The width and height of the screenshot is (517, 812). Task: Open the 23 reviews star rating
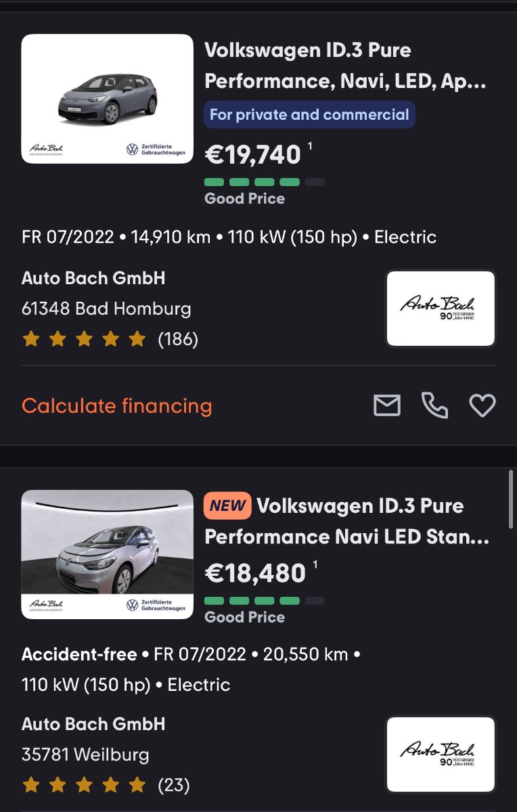click(x=106, y=785)
